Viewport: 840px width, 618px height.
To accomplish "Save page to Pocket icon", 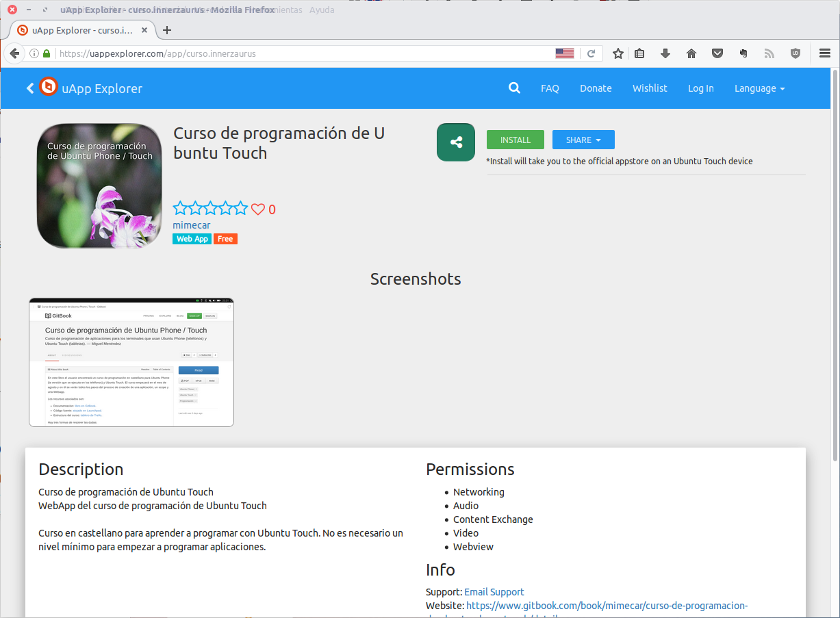I will click(717, 53).
